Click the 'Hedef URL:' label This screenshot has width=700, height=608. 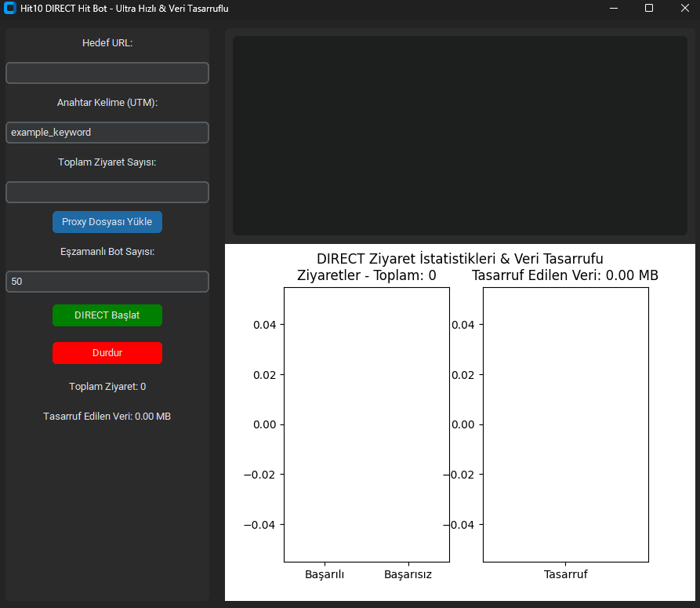point(107,43)
